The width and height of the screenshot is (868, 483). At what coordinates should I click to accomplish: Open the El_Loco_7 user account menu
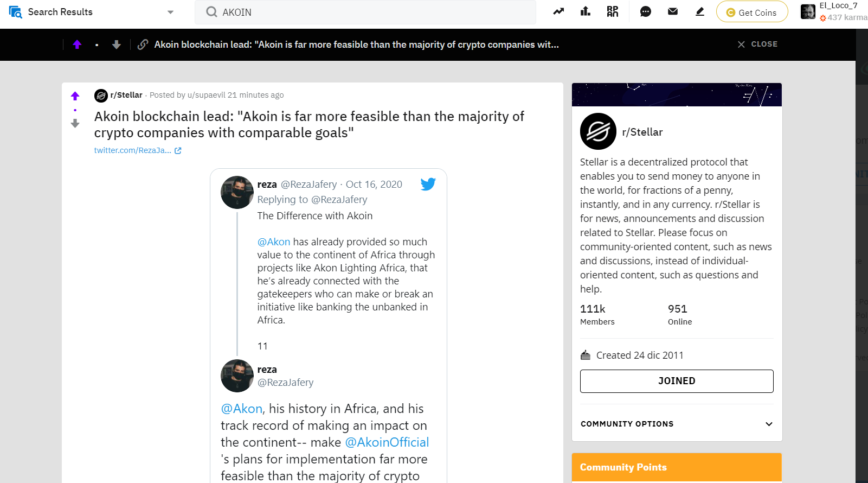pyautogui.click(x=834, y=12)
